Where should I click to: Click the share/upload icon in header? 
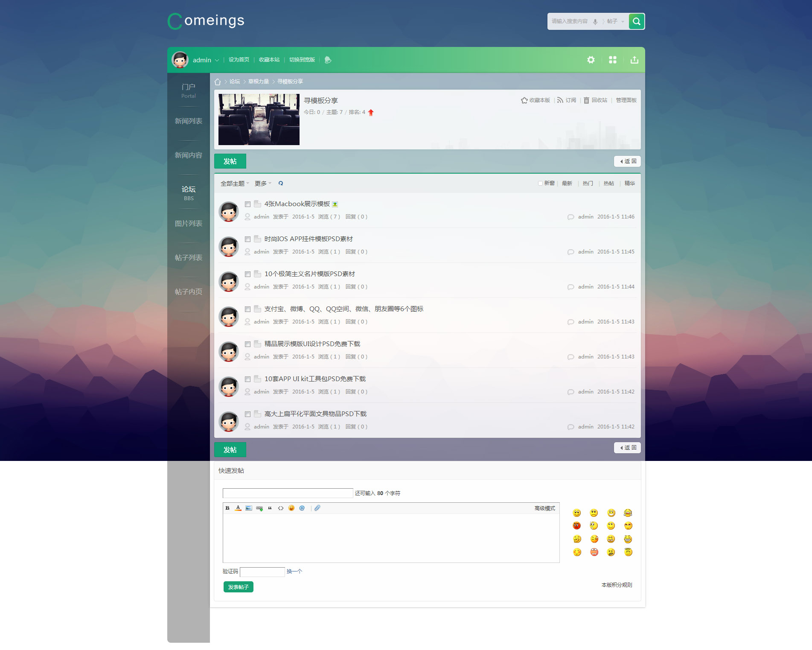point(634,60)
